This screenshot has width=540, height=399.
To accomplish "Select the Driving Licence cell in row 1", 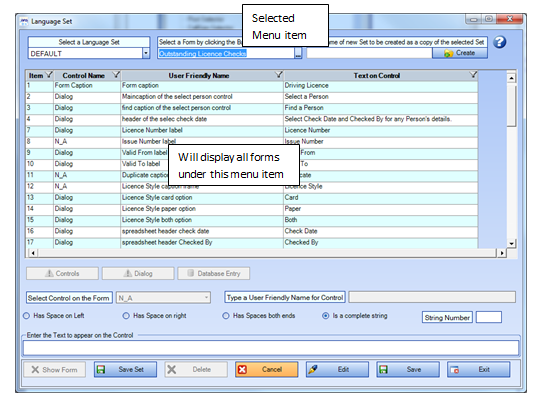I will [x=381, y=85].
